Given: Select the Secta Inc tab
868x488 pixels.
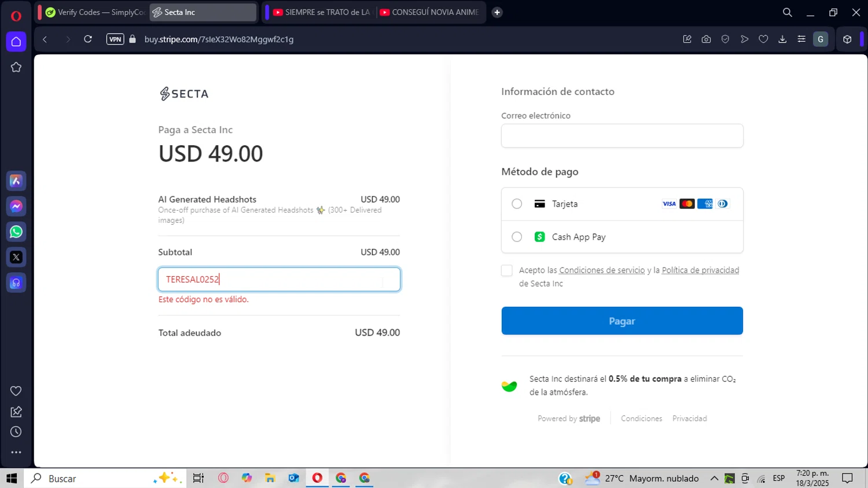Looking at the screenshot, I should 203,12.
